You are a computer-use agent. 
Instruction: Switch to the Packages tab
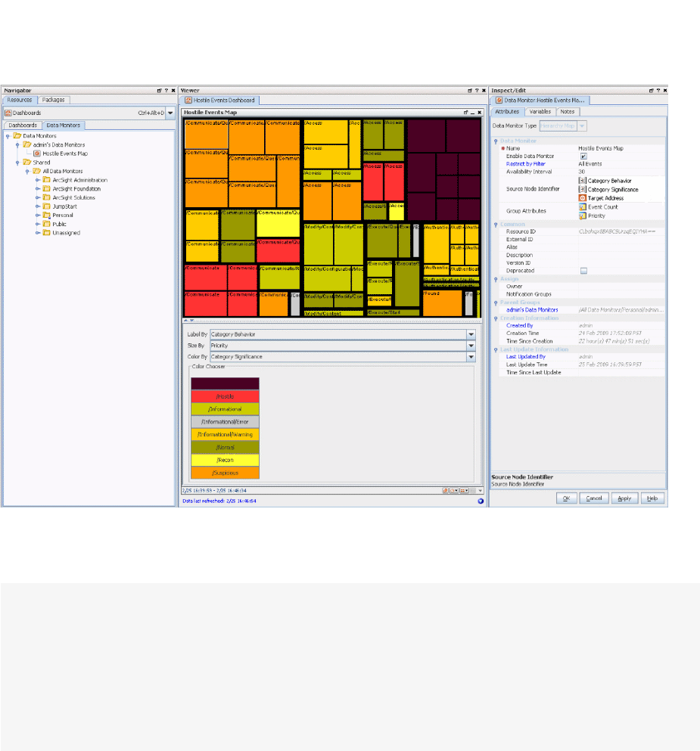click(x=53, y=100)
